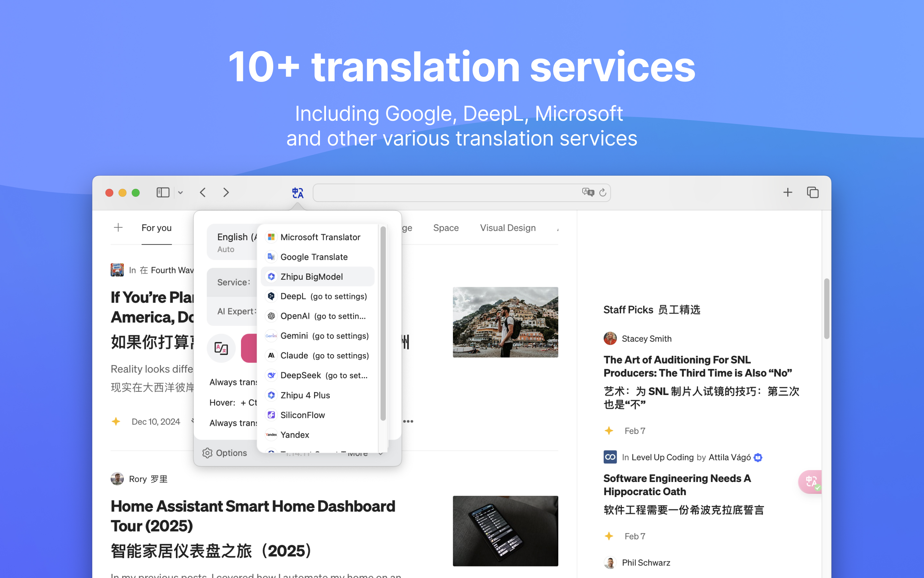Open the first article's more options ellipsis
The width and height of the screenshot is (924, 578).
pyautogui.click(x=408, y=421)
